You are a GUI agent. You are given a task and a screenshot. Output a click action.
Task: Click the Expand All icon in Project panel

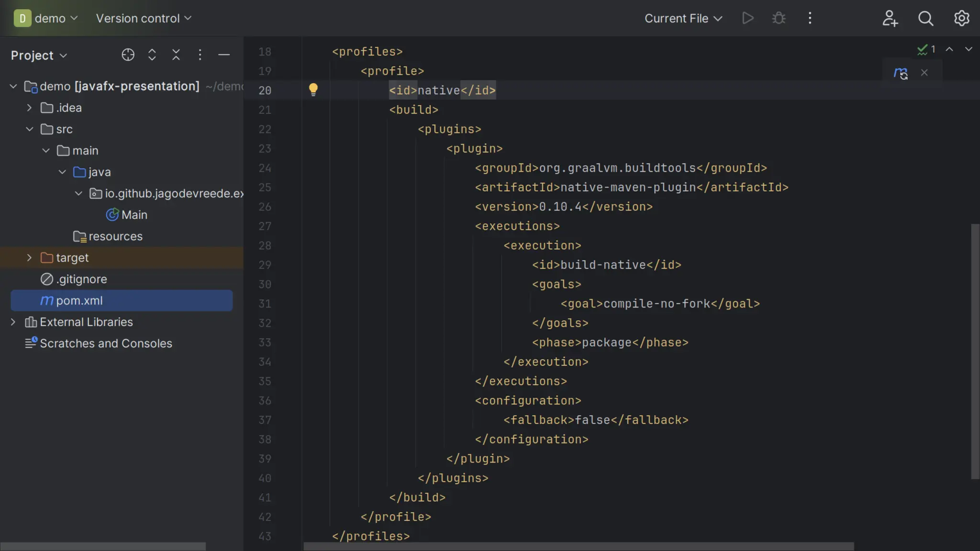152,55
